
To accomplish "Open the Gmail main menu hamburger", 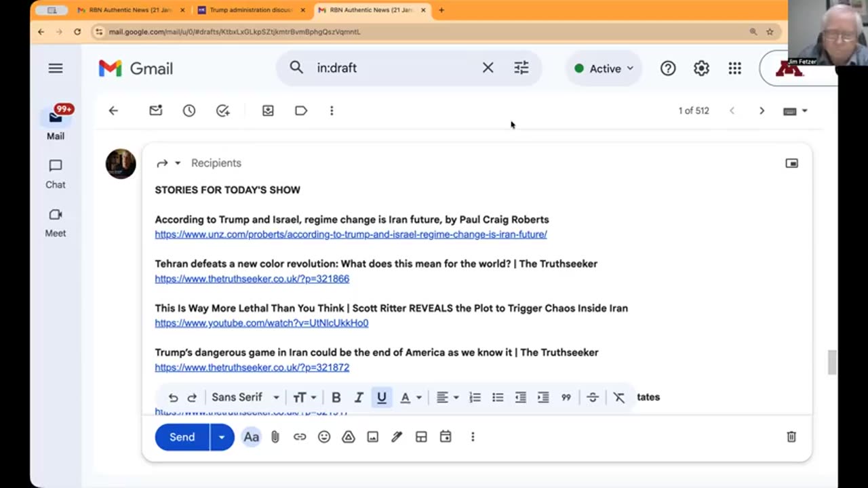I will click(56, 68).
